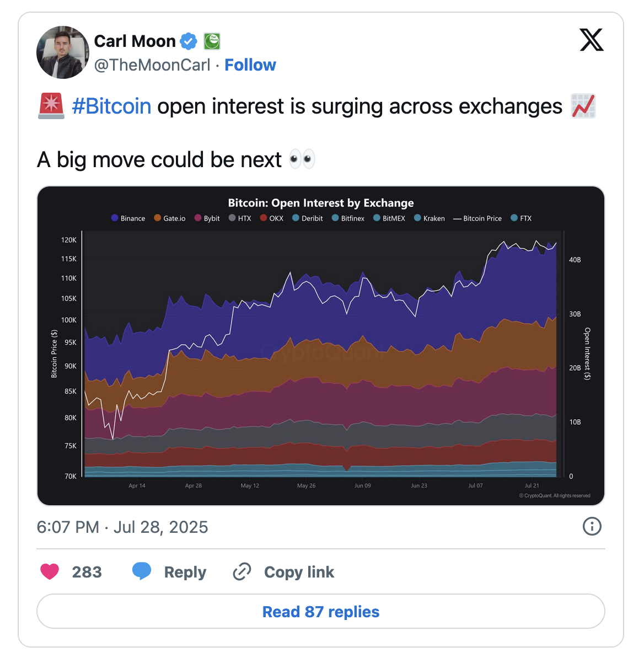644x663 pixels.
Task: Click the Read 87 replies button
Action: [x=321, y=611]
